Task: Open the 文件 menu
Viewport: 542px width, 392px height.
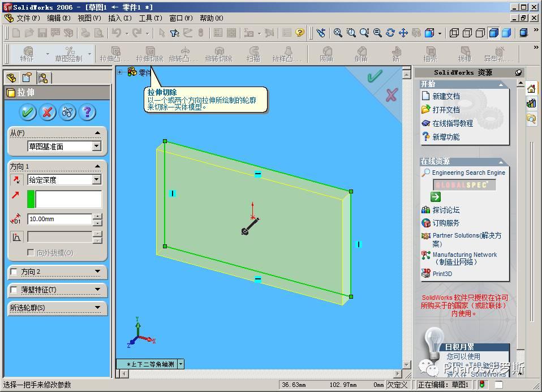Action: 28,18
